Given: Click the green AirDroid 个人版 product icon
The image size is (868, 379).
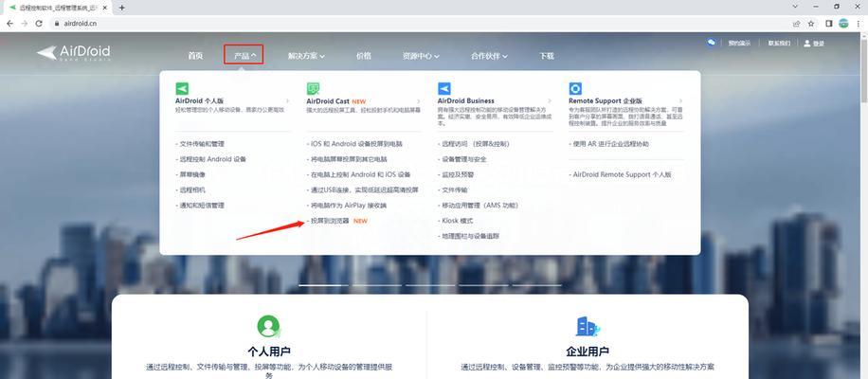Looking at the screenshot, I should pyautogui.click(x=182, y=88).
